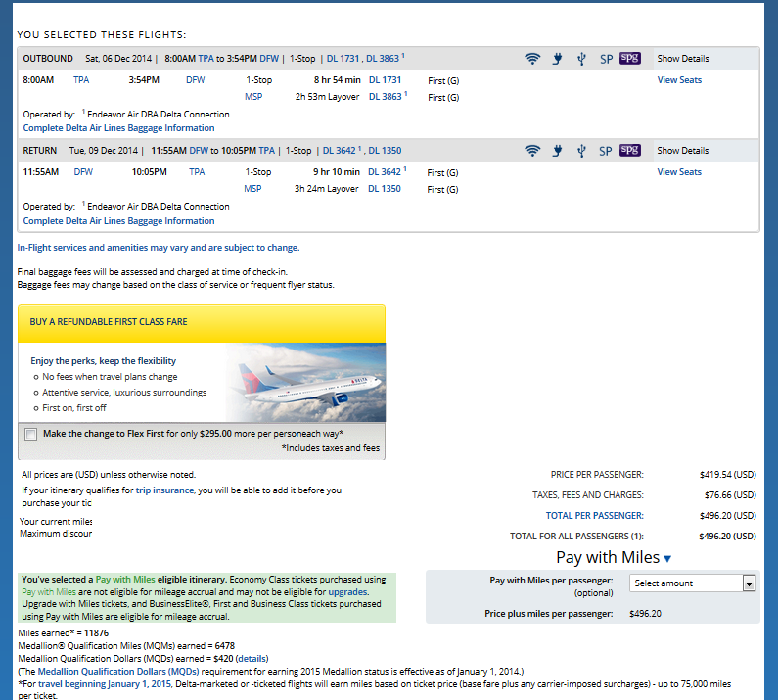The height and width of the screenshot is (700, 778).
Task: Click the purple SPG icon on the return flight
Action: tap(629, 151)
